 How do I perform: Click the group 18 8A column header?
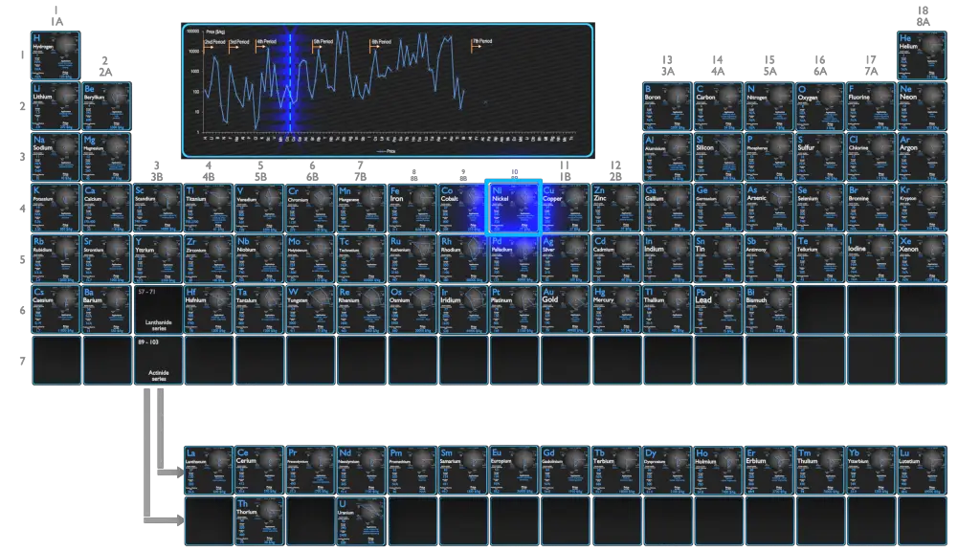click(x=923, y=16)
